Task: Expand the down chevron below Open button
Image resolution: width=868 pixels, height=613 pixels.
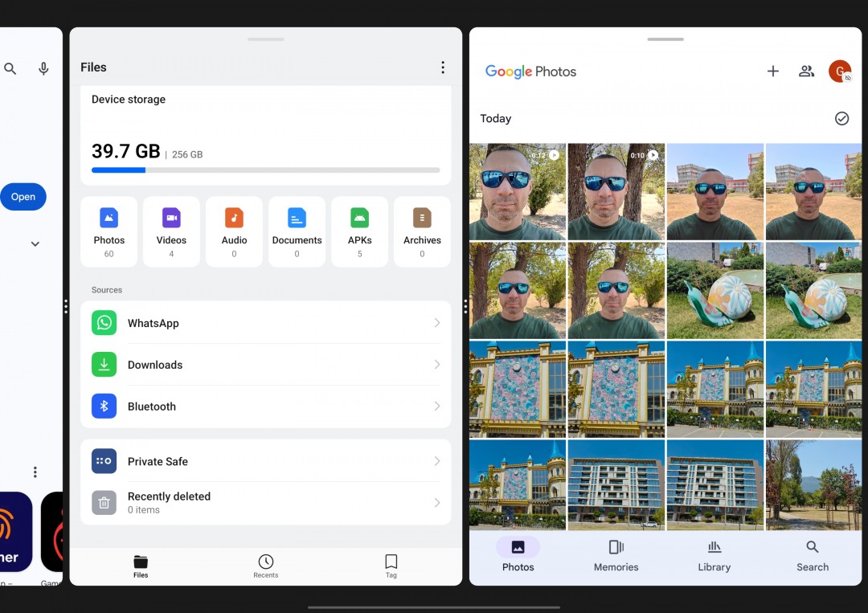Action: 35,244
